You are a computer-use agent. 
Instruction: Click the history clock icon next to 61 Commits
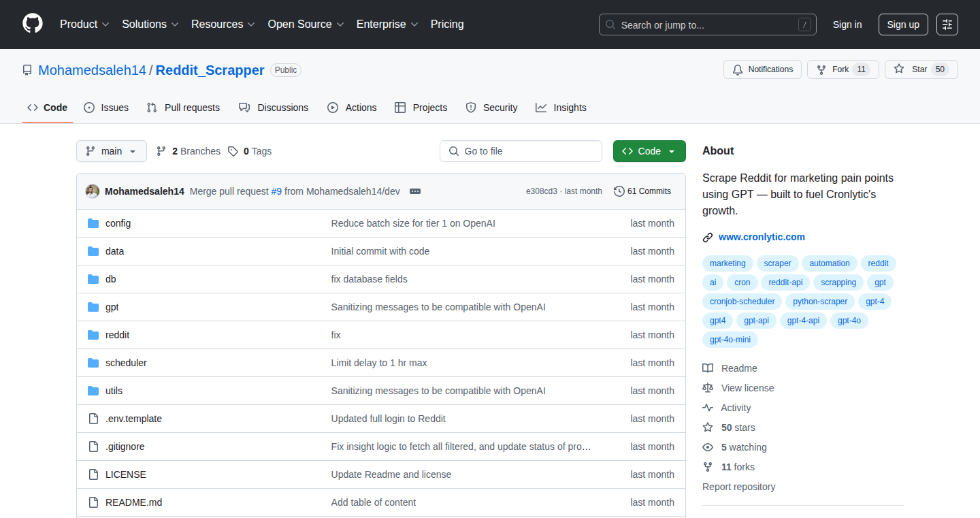click(619, 191)
